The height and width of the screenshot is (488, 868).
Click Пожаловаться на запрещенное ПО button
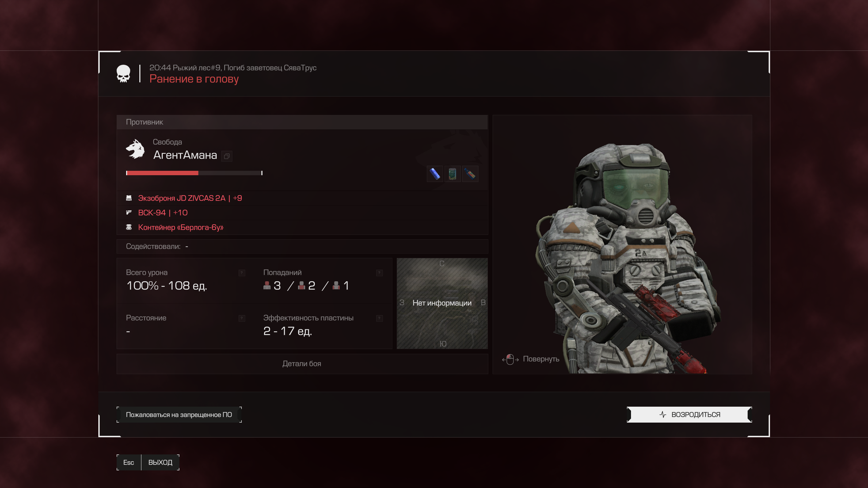coord(179,415)
